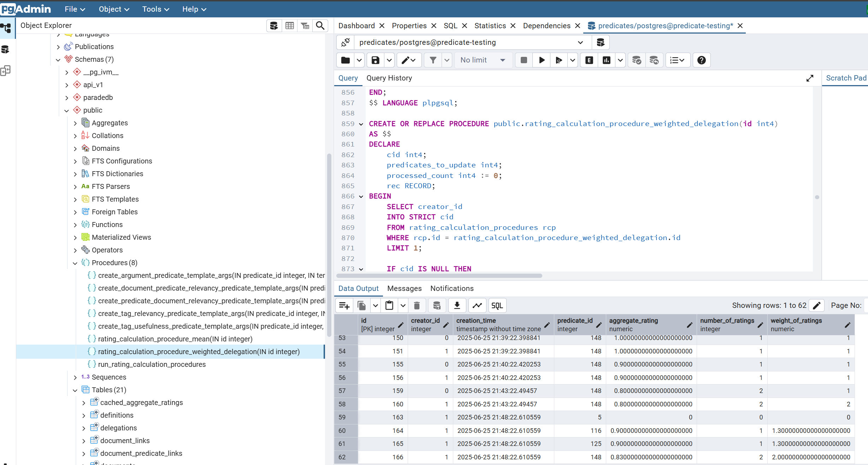Click the Commit transaction icon

[x=637, y=60]
